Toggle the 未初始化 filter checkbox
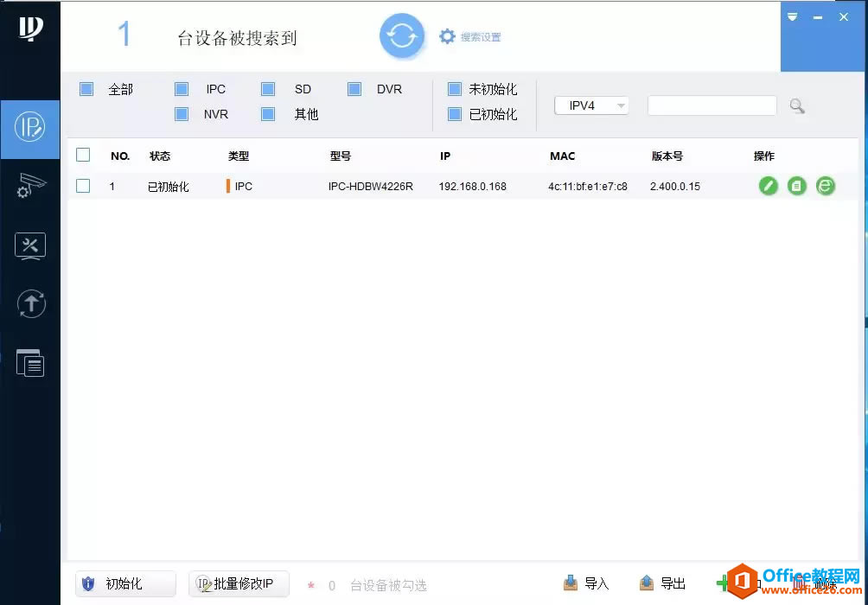This screenshot has width=868, height=605. point(455,89)
